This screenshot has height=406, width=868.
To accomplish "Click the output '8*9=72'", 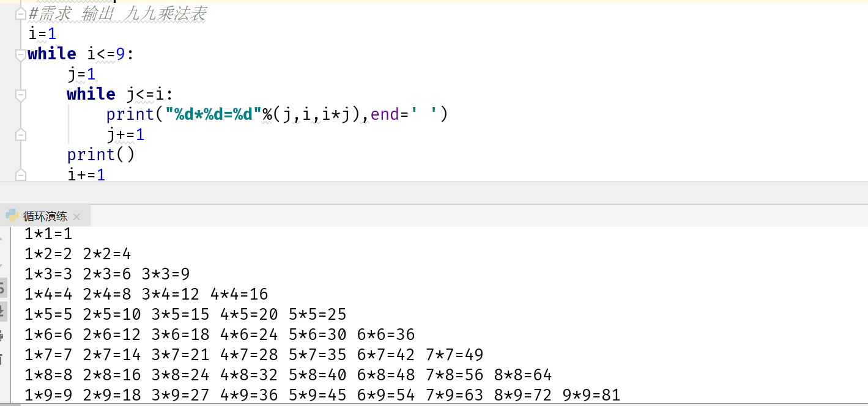I will [523, 395].
